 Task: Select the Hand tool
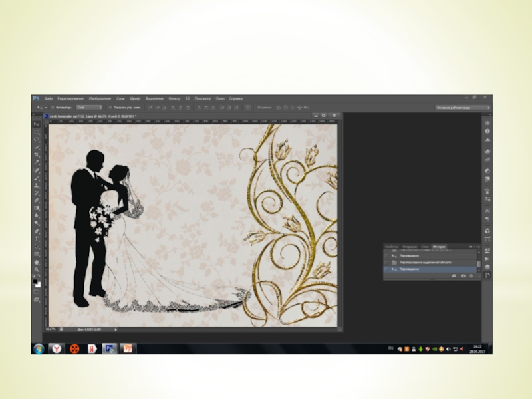tap(37, 262)
